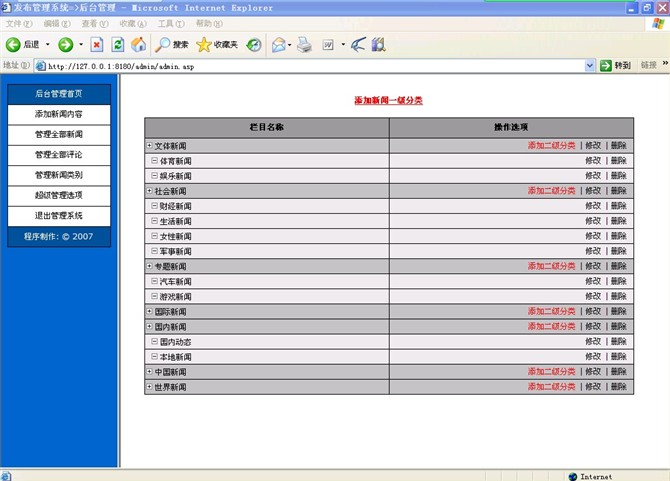This screenshot has width=670, height=481.
Task: Toggle the 社会新闻 category expander
Action: tap(150, 191)
